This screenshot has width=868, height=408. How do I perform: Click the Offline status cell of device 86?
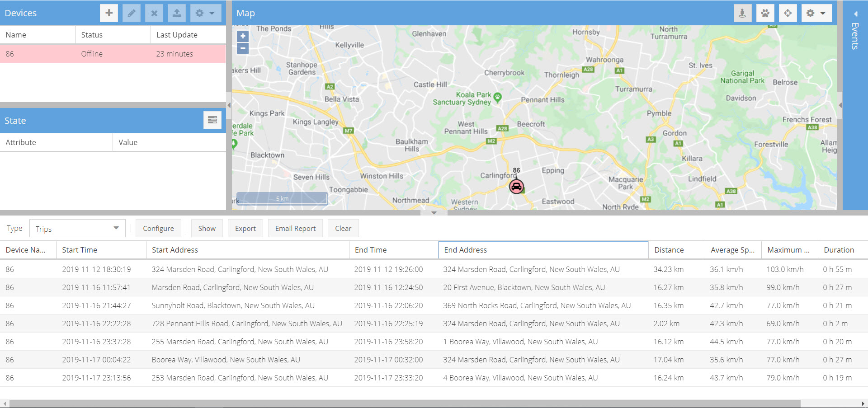click(x=113, y=54)
